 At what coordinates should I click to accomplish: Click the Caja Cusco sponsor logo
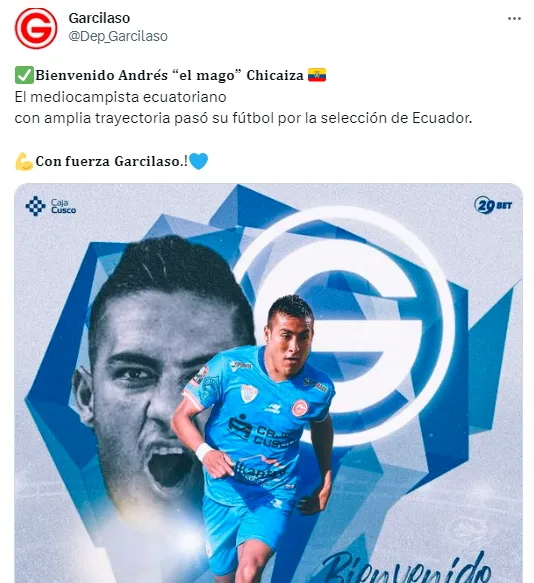click(51, 206)
